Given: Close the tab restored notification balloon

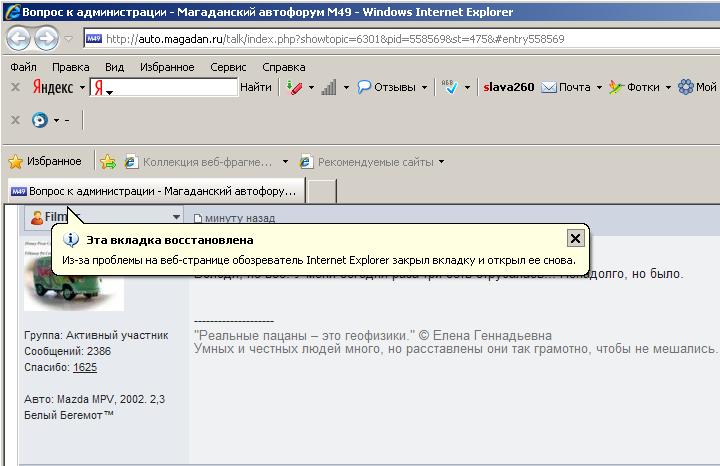Looking at the screenshot, I should pos(575,239).
